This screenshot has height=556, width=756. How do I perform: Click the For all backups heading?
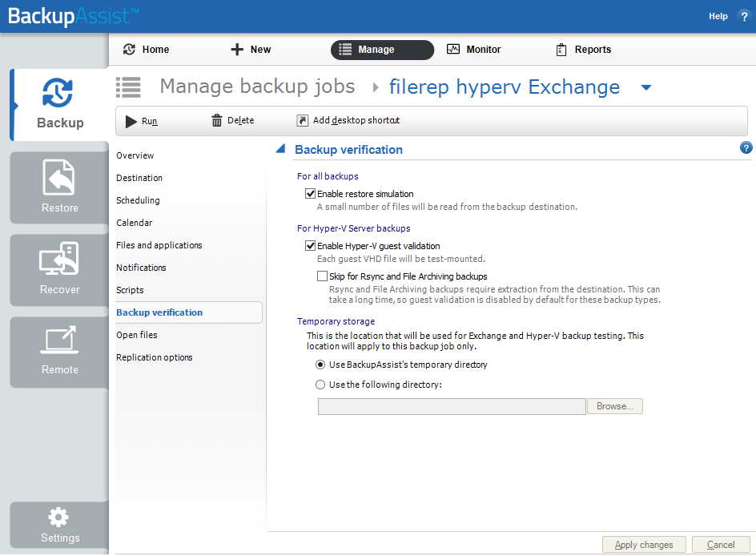pos(328,176)
